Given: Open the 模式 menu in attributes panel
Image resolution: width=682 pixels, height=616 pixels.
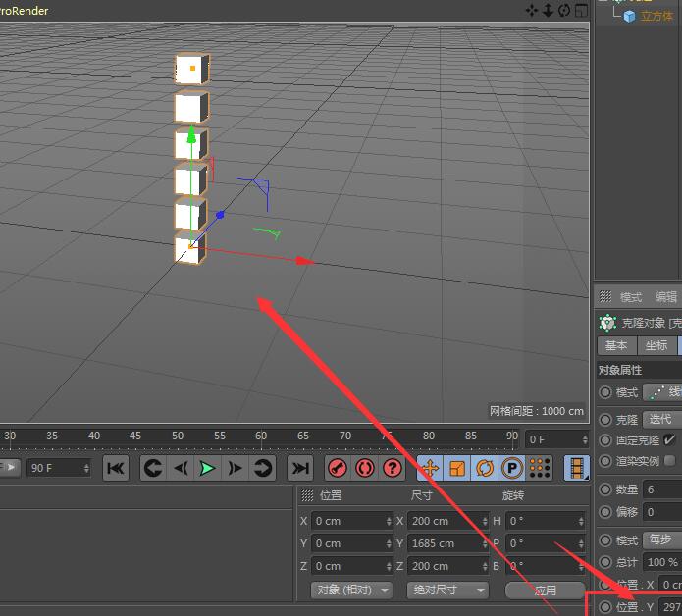Looking at the screenshot, I should coord(630,297).
